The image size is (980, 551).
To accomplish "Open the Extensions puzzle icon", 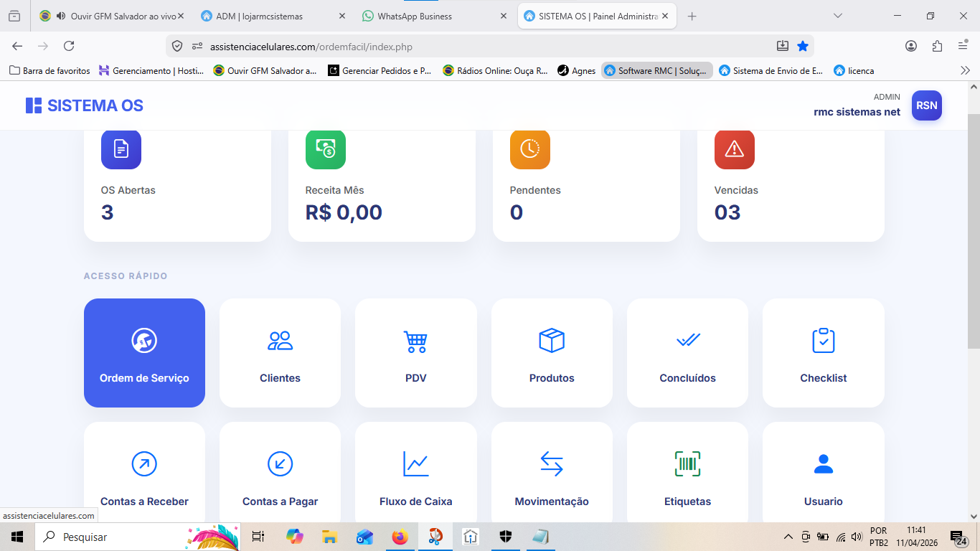I will point(937,46).
